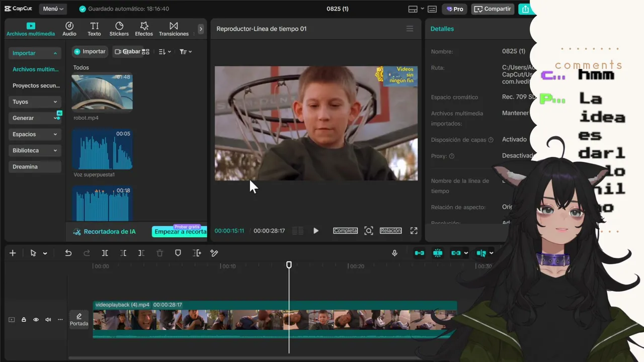
Task: Add a track with the plus icon
Action: pyautogui.click(x=13, y=253)
